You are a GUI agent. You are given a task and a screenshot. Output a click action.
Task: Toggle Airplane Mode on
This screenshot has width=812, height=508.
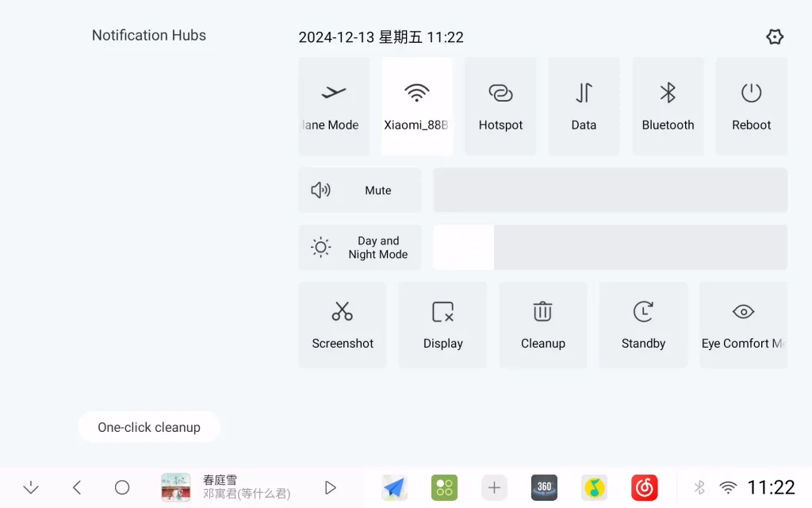pyautogui.click(x=334, y=106)
